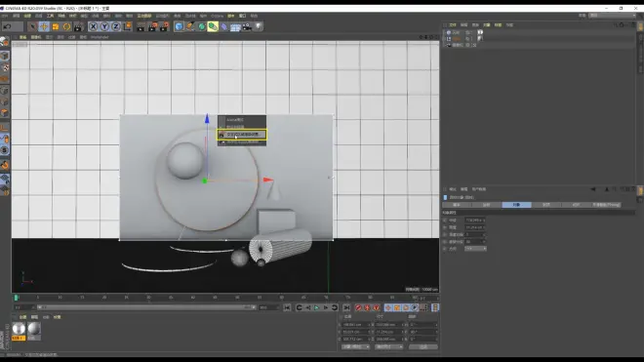Click the Apply button in Coordinates panel
Viewport: 644px width, 362px height.
click(x=423, y=346)
